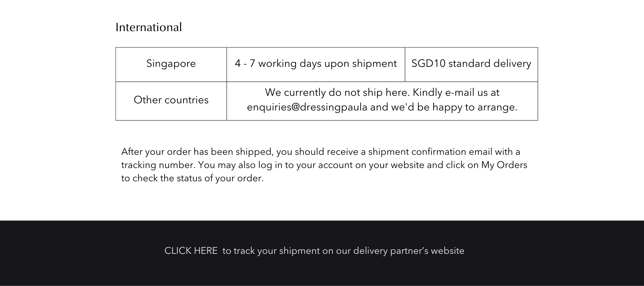
Task: Select the 4 - 7 working days cell
Action: [316, 64]
